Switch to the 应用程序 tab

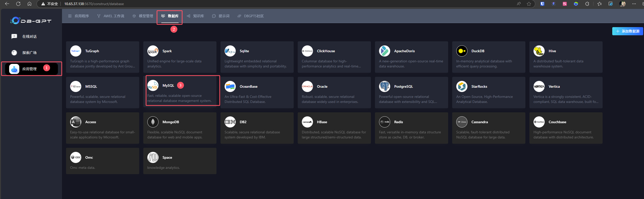[78, 16]
